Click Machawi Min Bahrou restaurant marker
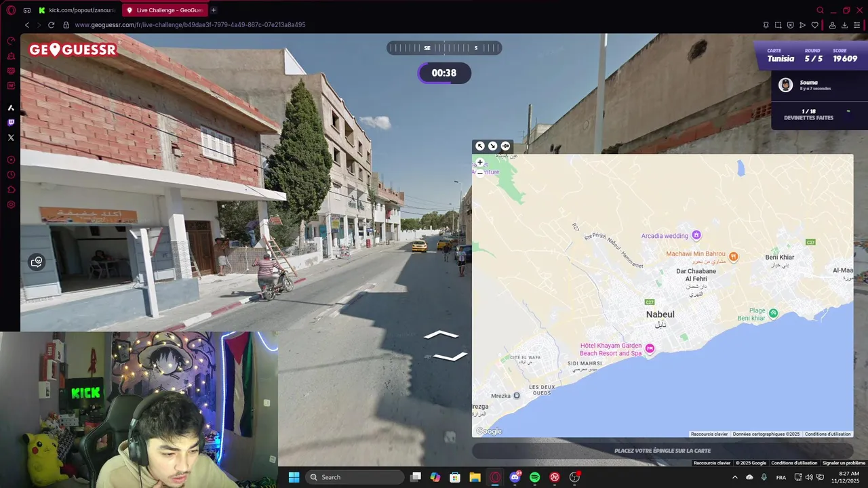Image resolution: width=868 pixels, height=488 pixels. [733, 256]
